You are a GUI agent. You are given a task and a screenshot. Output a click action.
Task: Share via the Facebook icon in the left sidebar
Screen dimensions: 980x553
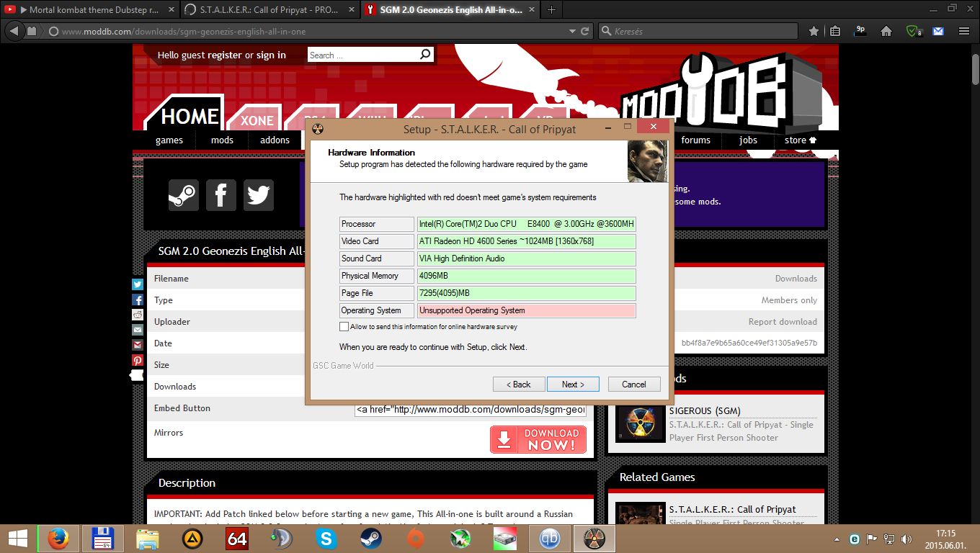(x=138, y=300)
